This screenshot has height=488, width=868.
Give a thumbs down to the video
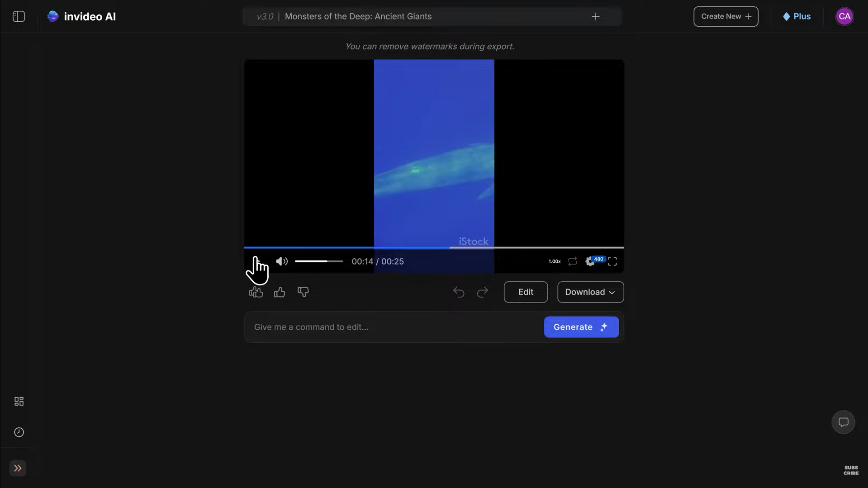point(303,292)
